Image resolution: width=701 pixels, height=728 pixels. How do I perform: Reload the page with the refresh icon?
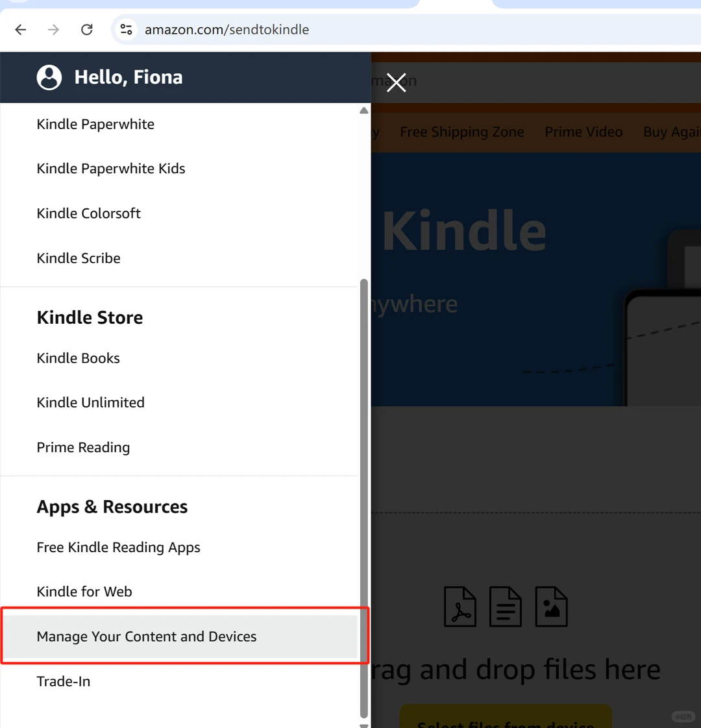pyautogui.click(x=87, y=30)
